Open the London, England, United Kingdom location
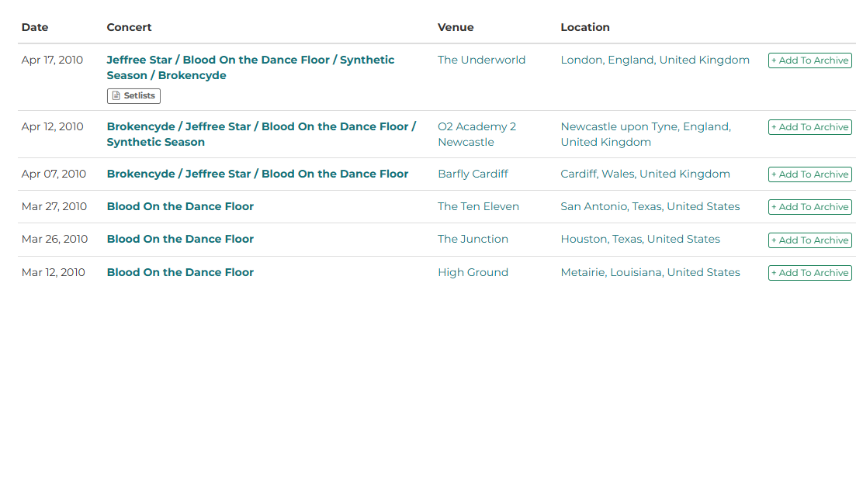863x504 pixels. click(x=655, y=60)
